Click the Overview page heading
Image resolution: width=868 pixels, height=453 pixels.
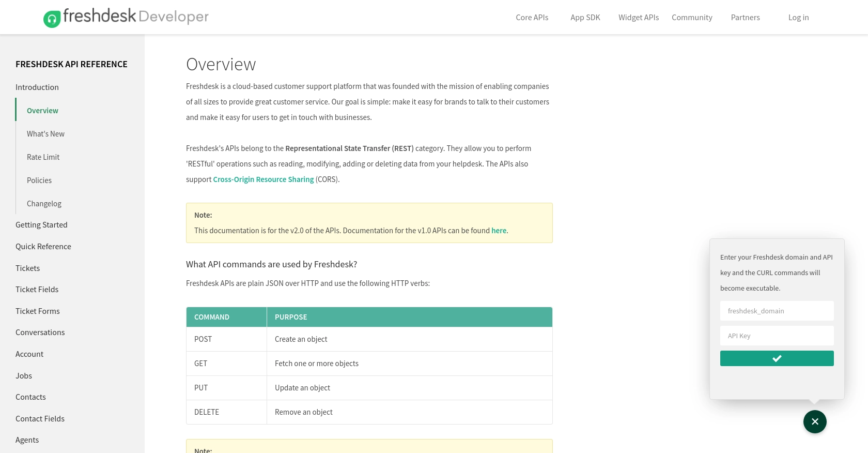point(221,65)
